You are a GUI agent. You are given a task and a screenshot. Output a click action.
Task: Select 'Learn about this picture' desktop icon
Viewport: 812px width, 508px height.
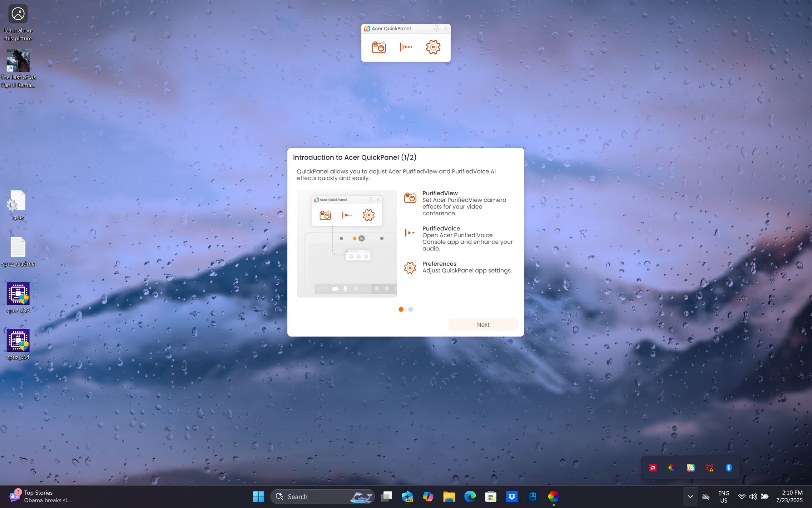tap(18, 23)
